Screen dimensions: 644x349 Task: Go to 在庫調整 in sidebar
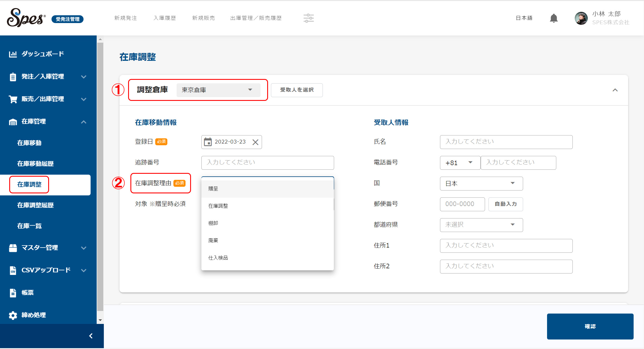click(29, 185)
